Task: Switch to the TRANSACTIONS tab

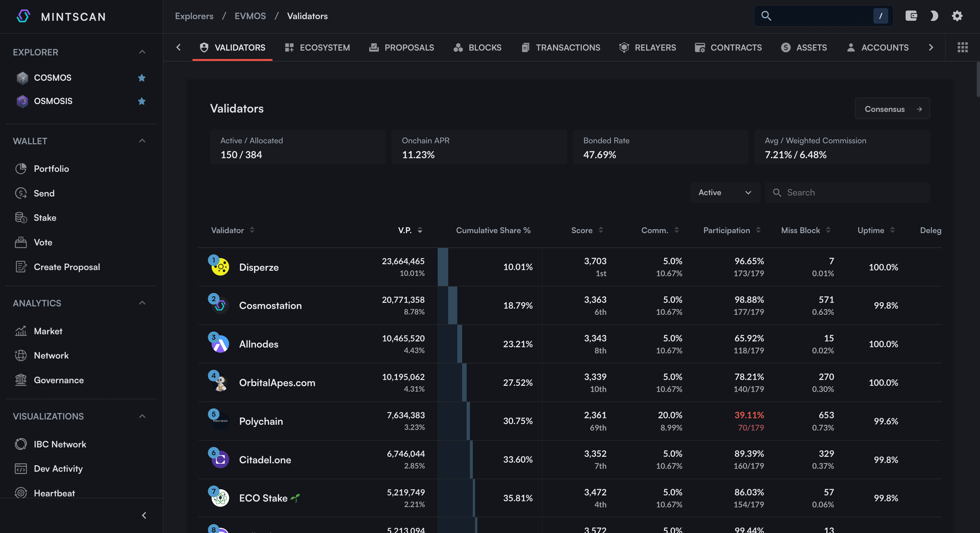Action: coord(561,48)
